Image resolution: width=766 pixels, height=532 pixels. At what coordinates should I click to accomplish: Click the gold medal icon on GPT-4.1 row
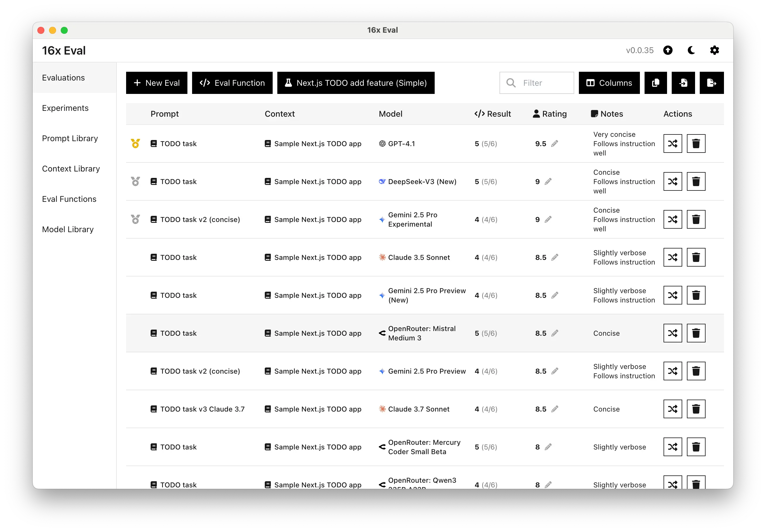click(x=135, y=144)
